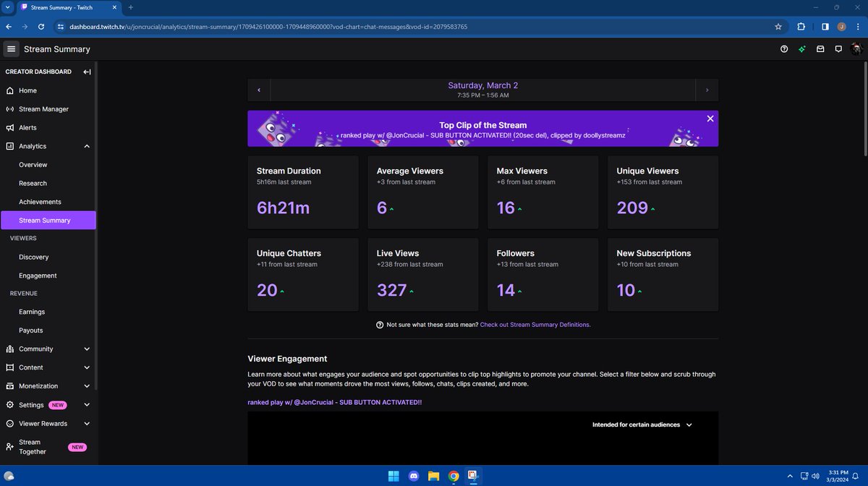The height and width of the screenshot is (486, 868).
Task: Click the Live Views card
Action: tap(423, 275)
